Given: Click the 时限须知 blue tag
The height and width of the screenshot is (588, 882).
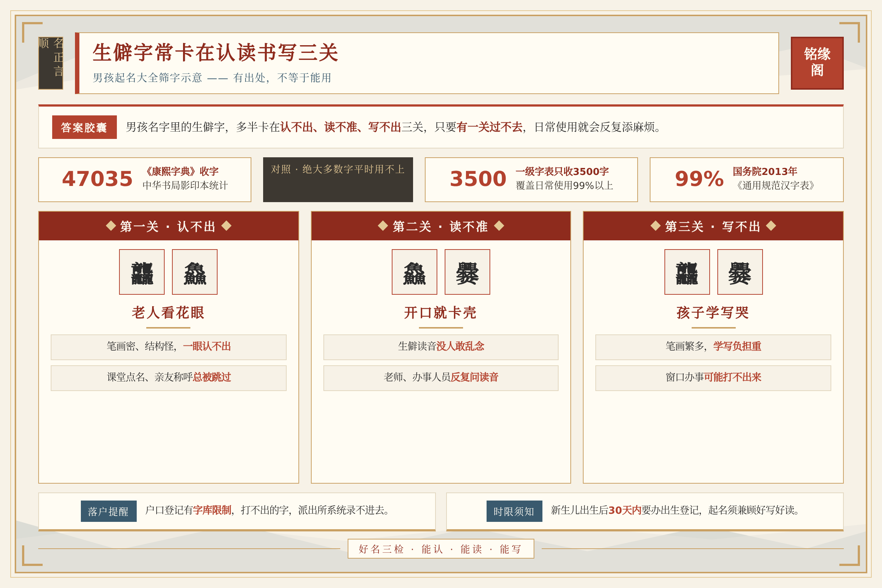Looking at the screenshot, I should 514,511.
